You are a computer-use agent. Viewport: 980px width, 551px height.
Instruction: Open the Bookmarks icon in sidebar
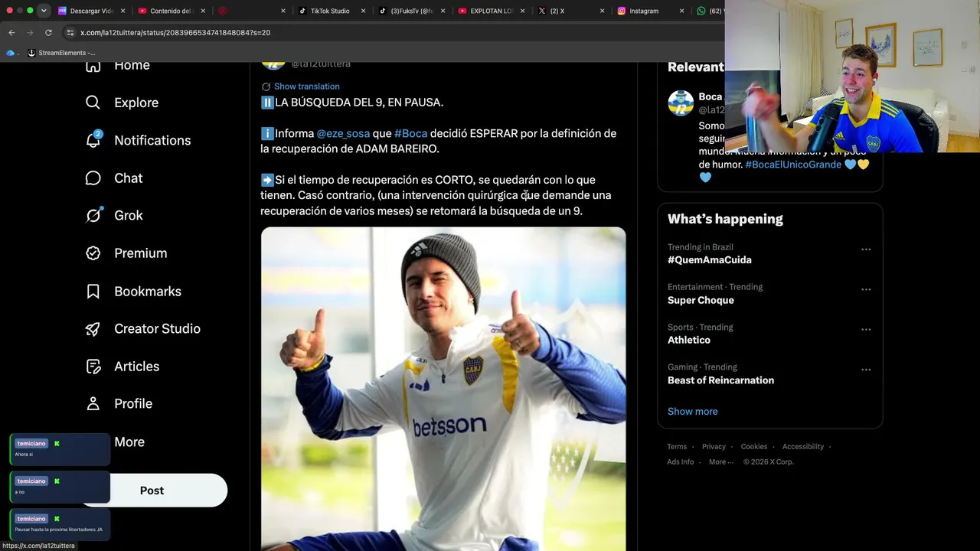(93, 292)
